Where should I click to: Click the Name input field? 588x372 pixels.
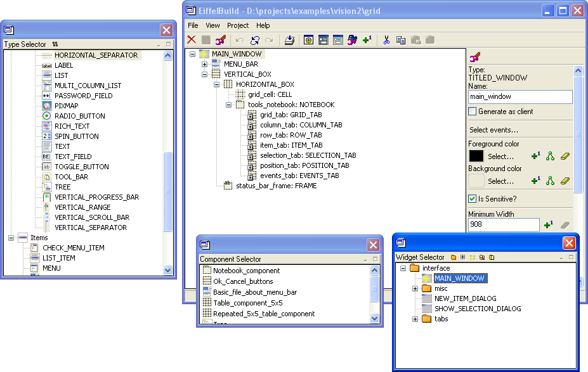click(520, 97)
